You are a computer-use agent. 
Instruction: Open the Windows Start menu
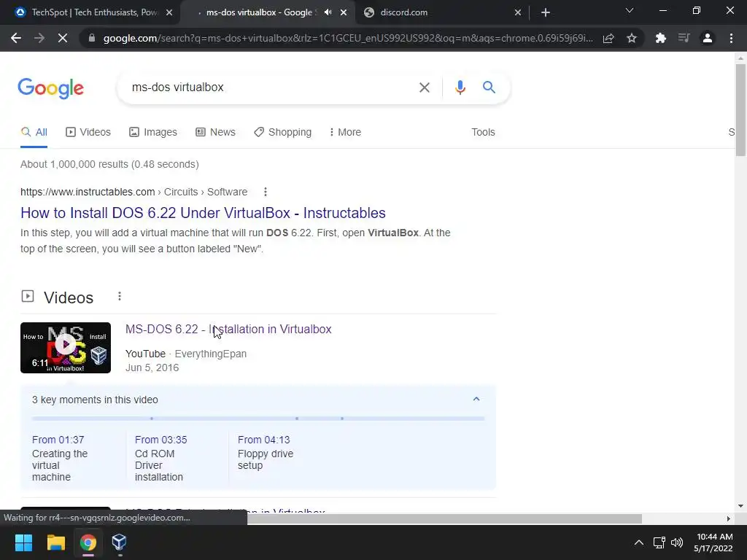click(23, 542)
